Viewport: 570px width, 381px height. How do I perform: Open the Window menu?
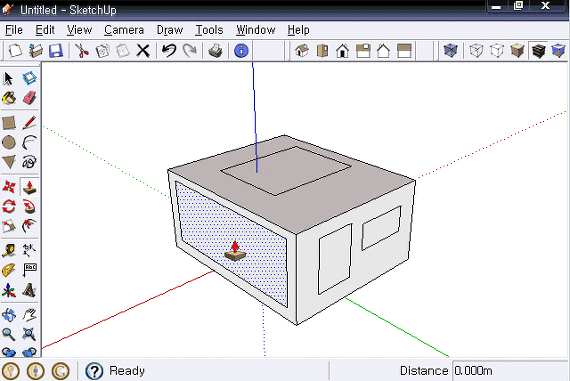pyautogui.click(x=256, y=30)
